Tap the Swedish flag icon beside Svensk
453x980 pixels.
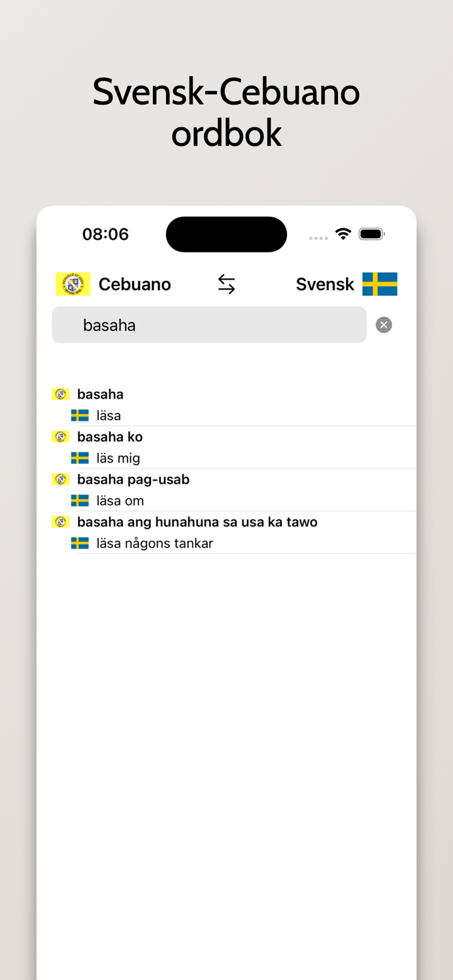click(380, 284)
